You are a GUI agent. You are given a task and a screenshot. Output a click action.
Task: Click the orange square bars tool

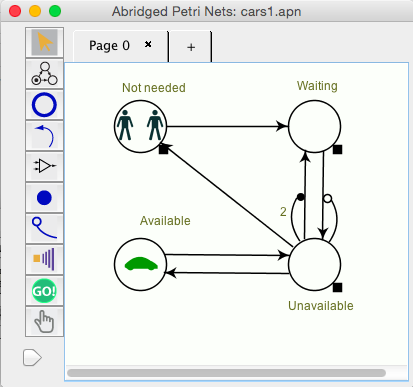pos(44,259)
